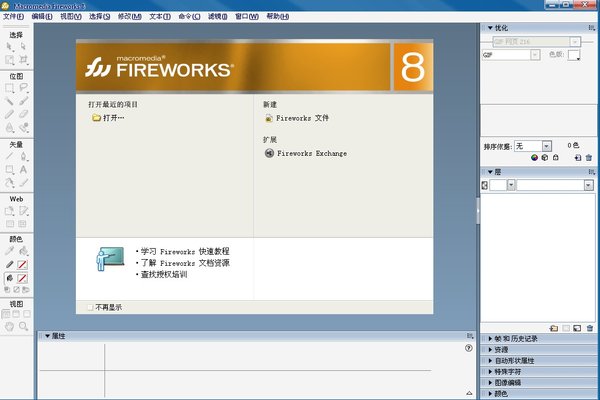The width and height of the screenshot is (600, 400).
Task: Open the saved optimization settings dropdown
Action: [x=575, y=41]
